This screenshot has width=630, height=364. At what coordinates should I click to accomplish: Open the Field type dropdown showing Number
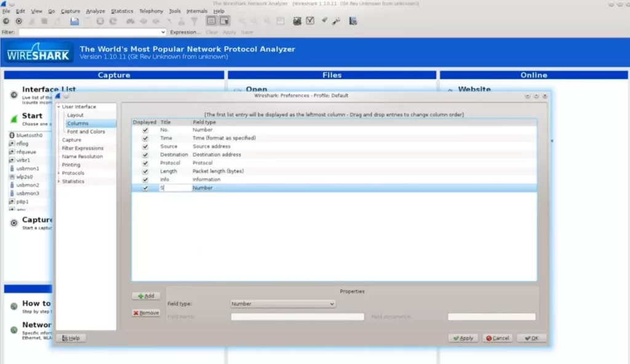[282, 303]
